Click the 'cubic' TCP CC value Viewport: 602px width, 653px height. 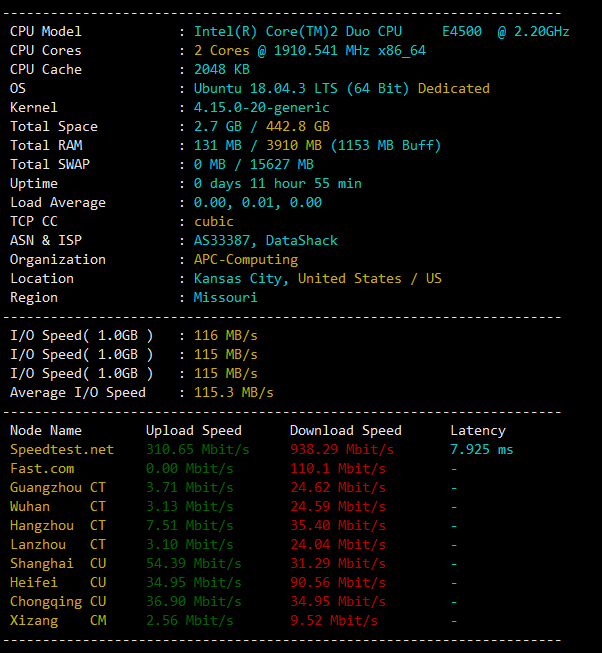pyautogui.click(x=214, y=221)
